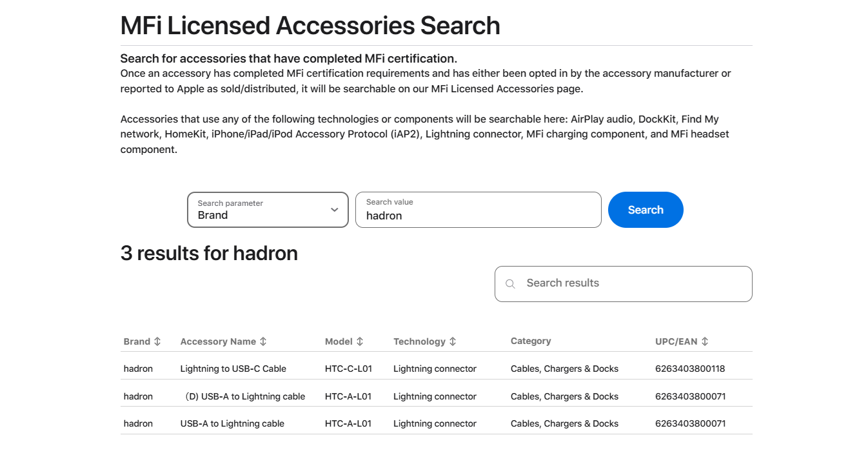
Task: Click the UPC/EAN sort arrows icon
Action: (x=705, y=341)
